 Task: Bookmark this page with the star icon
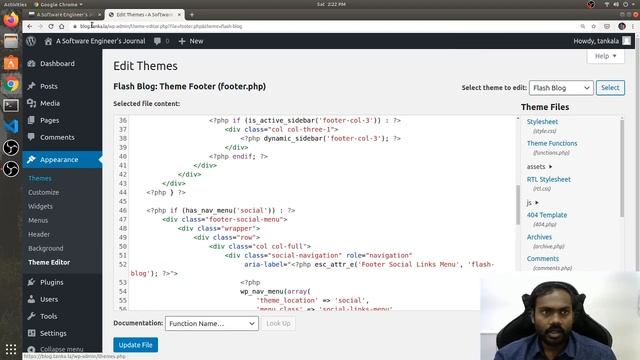(x=593, y=26)
